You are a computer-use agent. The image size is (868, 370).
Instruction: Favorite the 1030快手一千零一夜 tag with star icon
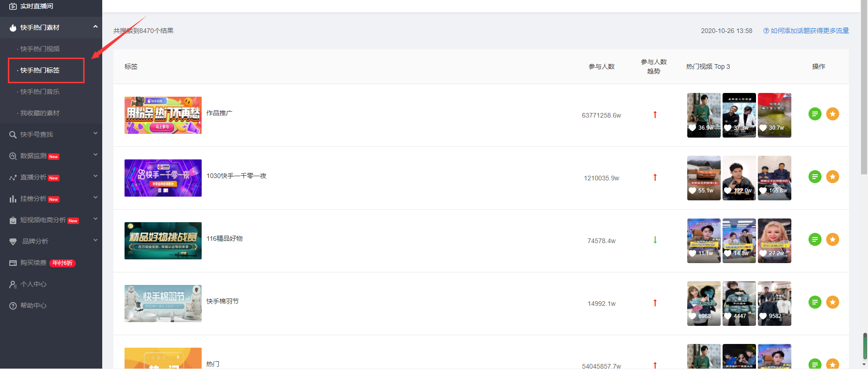click(x=833, y=177)
